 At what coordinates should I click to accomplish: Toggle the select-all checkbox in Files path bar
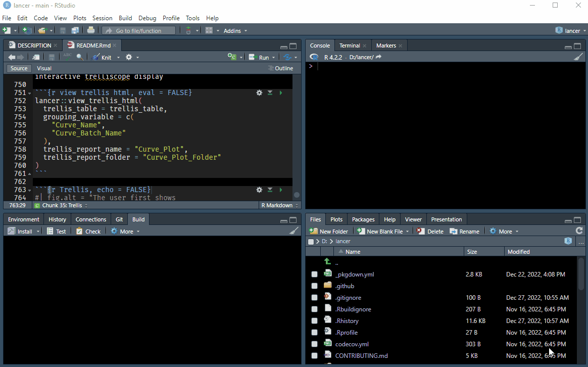click(311, 242)
